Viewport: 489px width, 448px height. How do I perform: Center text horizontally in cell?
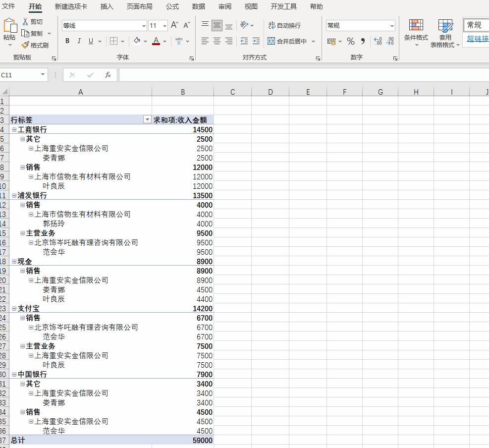pyautogui.click(x=217, y=41)
